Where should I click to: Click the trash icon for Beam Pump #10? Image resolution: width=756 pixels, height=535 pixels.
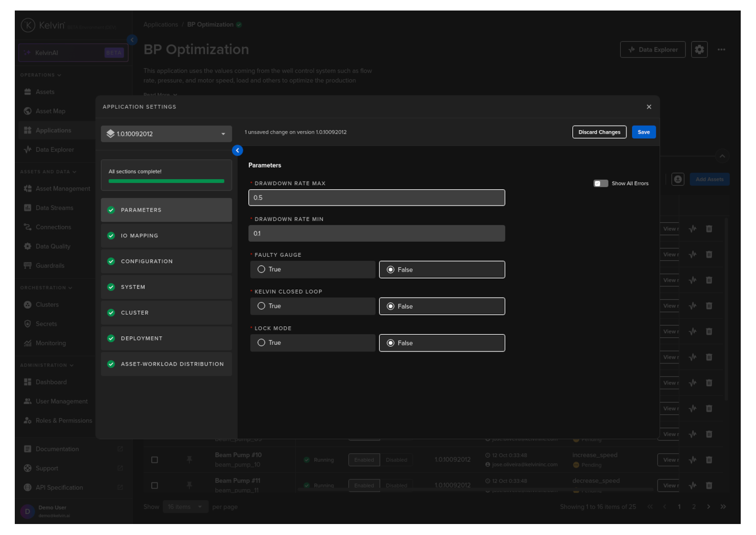pos(709,460)
